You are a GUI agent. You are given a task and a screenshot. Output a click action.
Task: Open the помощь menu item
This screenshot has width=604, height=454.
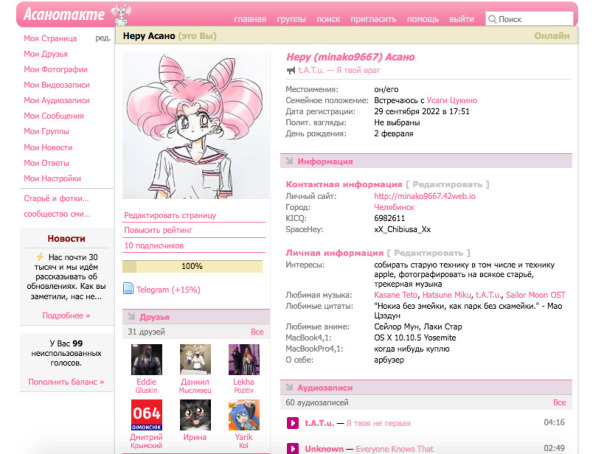[423, 19]
